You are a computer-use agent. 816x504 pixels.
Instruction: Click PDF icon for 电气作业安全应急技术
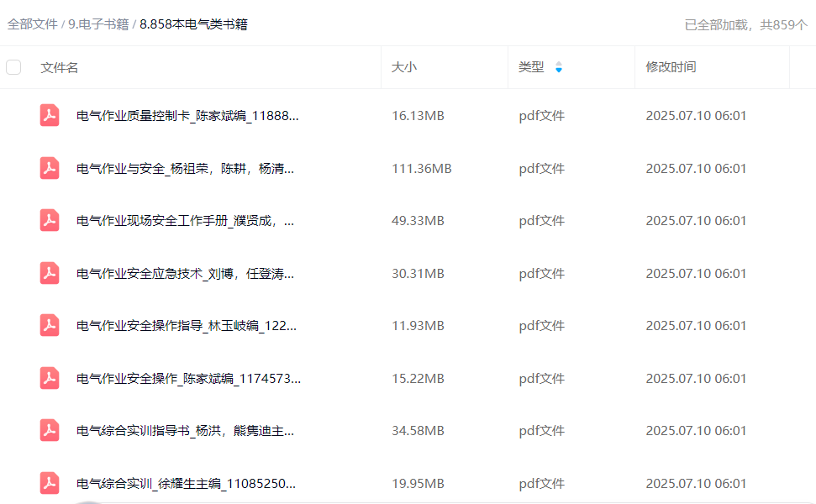50,273
